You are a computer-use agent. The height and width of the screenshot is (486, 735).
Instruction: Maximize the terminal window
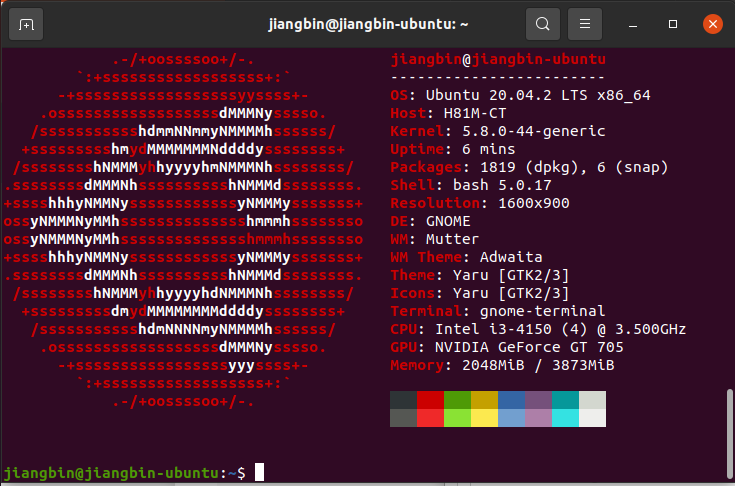(x=673, y=24)
